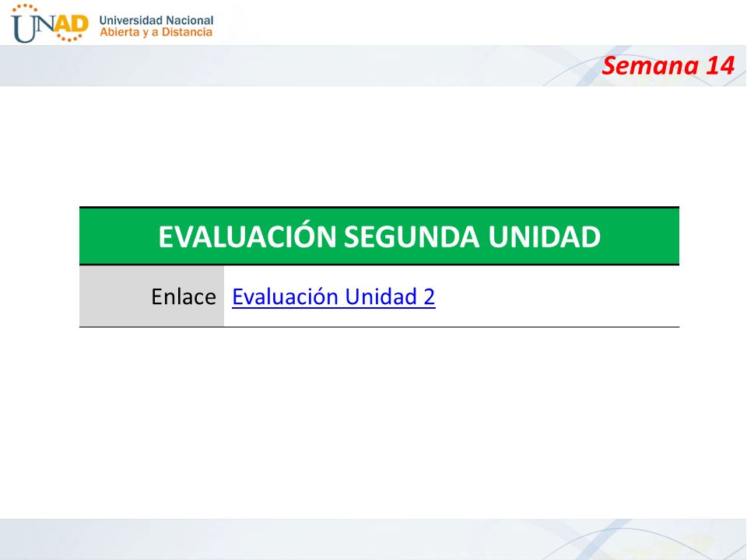
Task: Click Universidad Nacional Abierta y a Distancia text
Action: click(x=156, y=26)
